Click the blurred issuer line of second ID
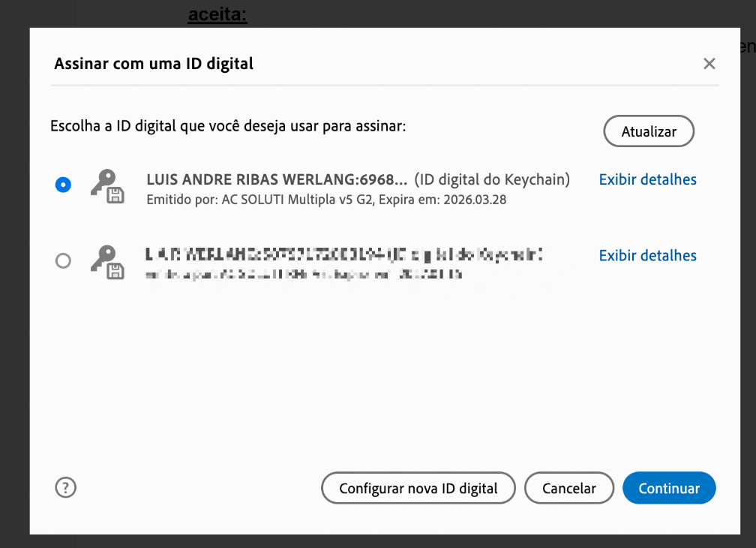This screenshot has height=548, width=756. point(304,275)
